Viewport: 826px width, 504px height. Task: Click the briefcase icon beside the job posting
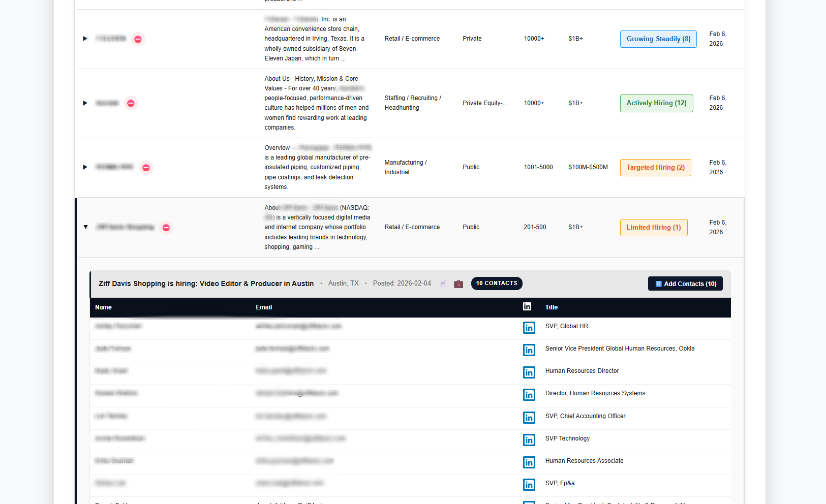(458, 283)
